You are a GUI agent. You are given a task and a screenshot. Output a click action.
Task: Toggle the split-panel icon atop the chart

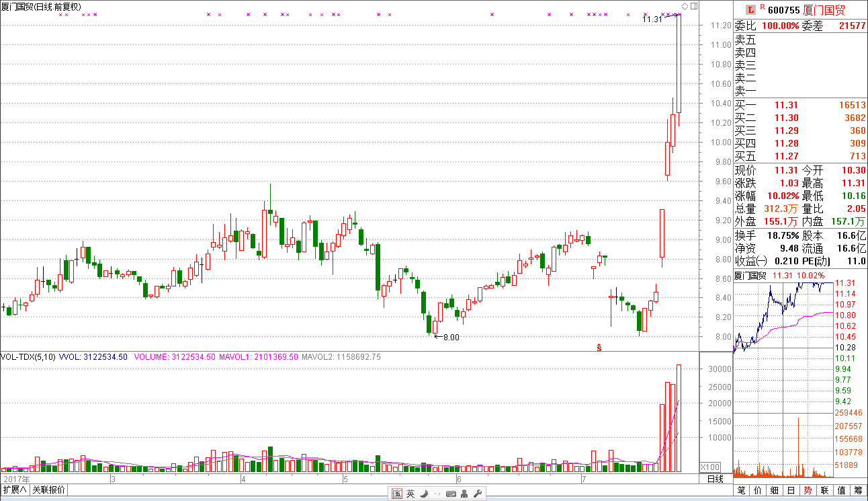694,7
